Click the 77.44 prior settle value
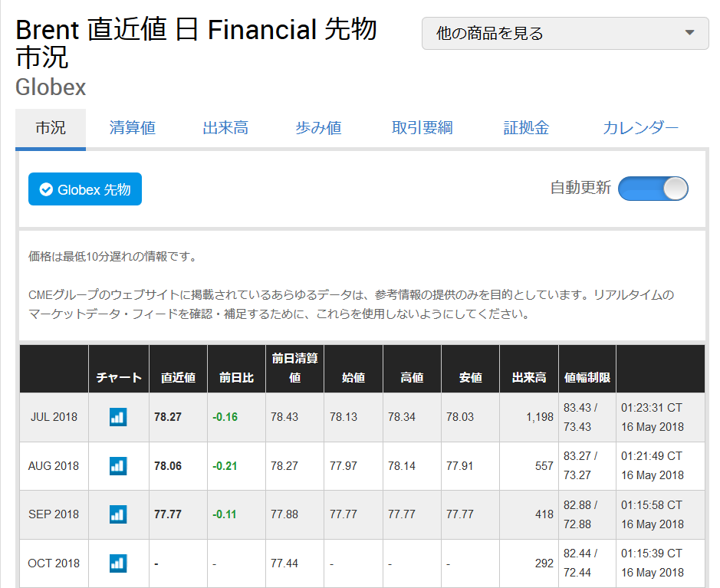 pos(284,563)
